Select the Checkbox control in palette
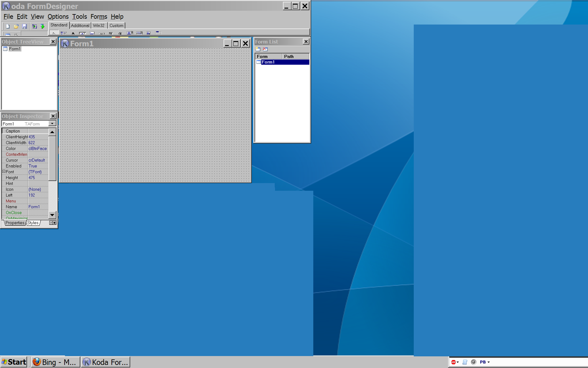The height and width of the screenshot is (368, 588). point(111,33)
